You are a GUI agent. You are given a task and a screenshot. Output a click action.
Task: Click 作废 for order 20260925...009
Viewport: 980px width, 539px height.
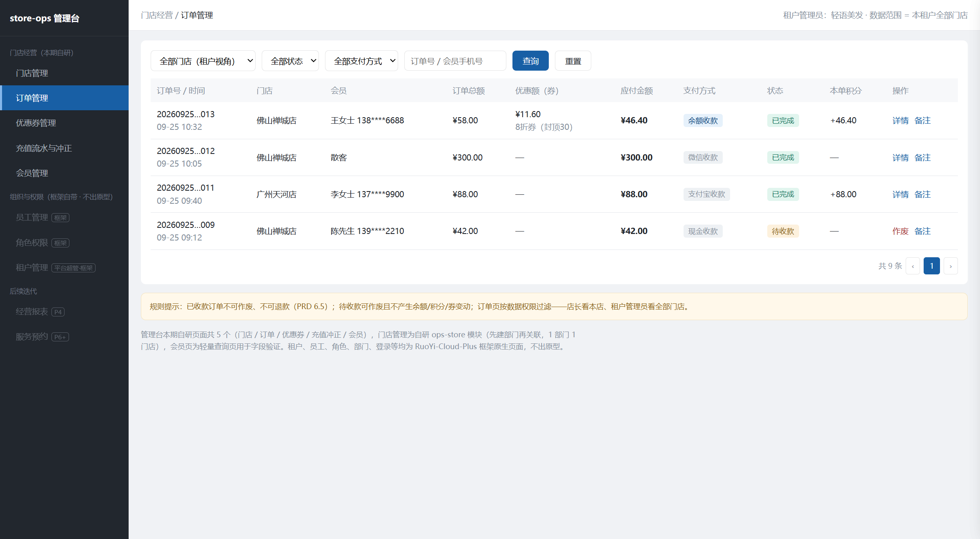click(900, 231)
